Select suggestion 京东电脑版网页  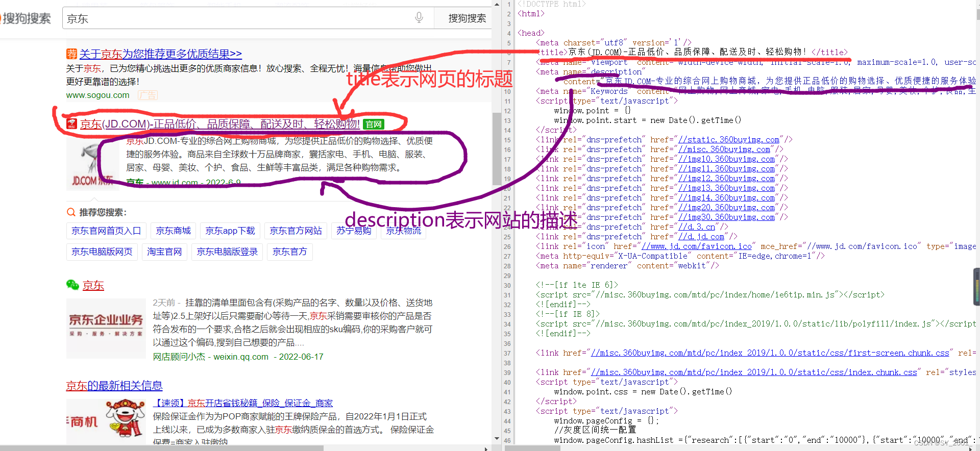point(102,252)
